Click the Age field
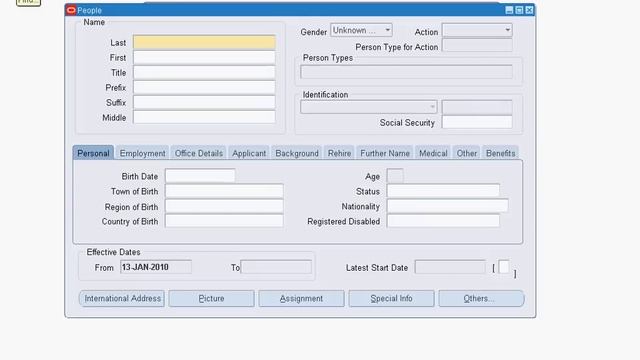Viewport: 640px width, 360px height. point(395,176)
